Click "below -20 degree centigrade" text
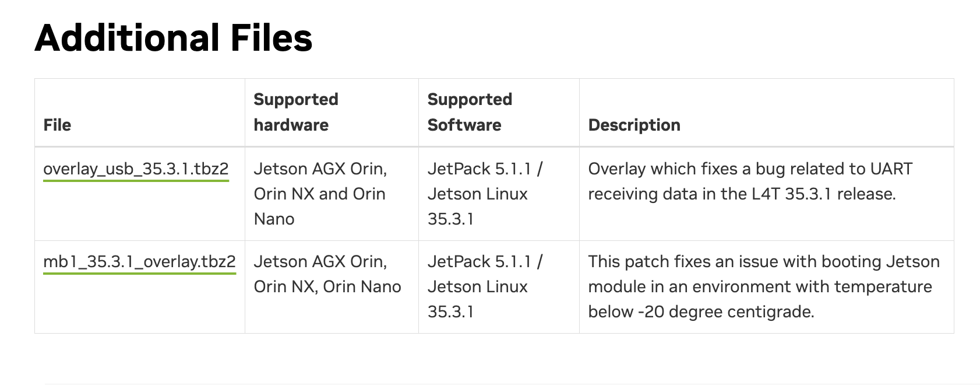Image resolution: width=980 pixels, height=385 pixels. [x=701, y=311]
